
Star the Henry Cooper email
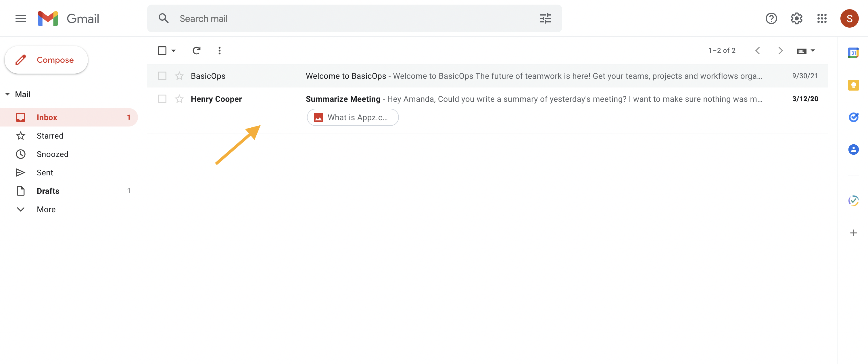(179, 99)
